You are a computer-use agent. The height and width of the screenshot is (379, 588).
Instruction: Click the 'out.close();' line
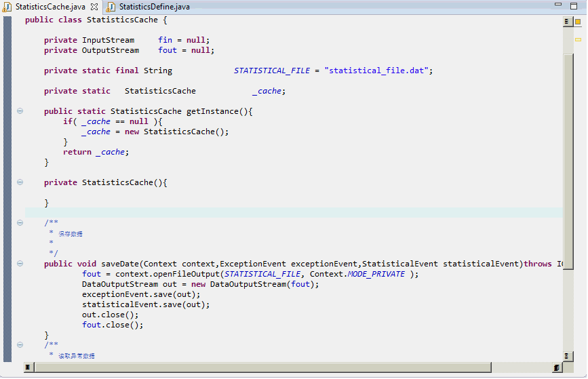[111, 315]
